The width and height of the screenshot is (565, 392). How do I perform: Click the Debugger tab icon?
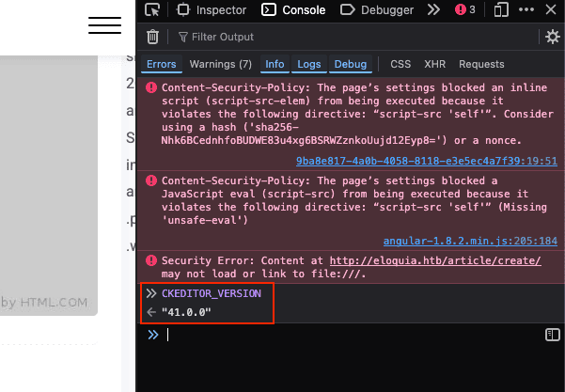[347, 9]
